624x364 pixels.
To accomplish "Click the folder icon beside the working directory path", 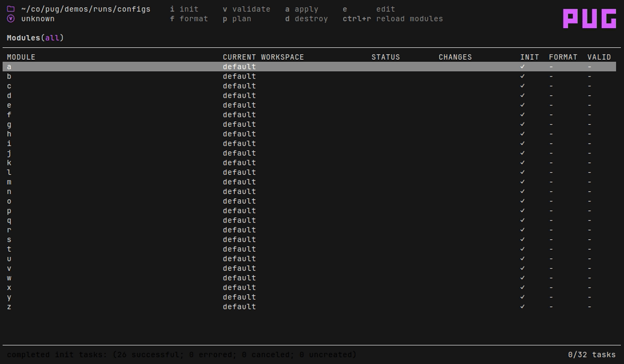I will tap(10, 9).
